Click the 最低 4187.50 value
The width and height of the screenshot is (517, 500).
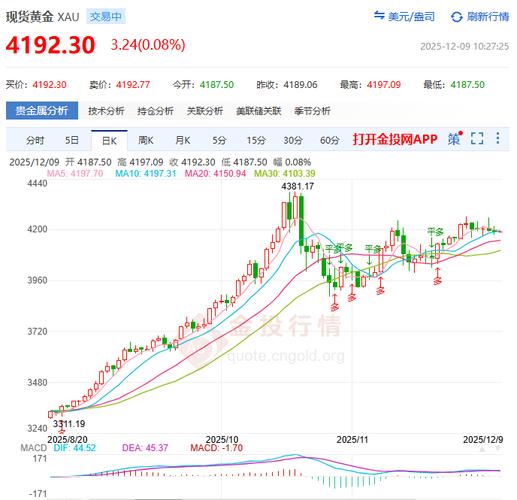(467, 85)
